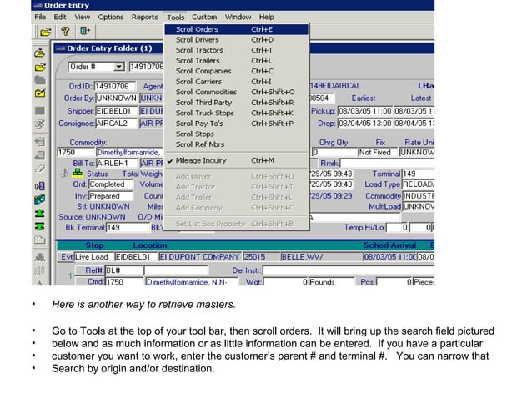This screenshot has width=532, height=399.
Task: Choose Scroll Pay To's menu entry
Action: [237, 124]
